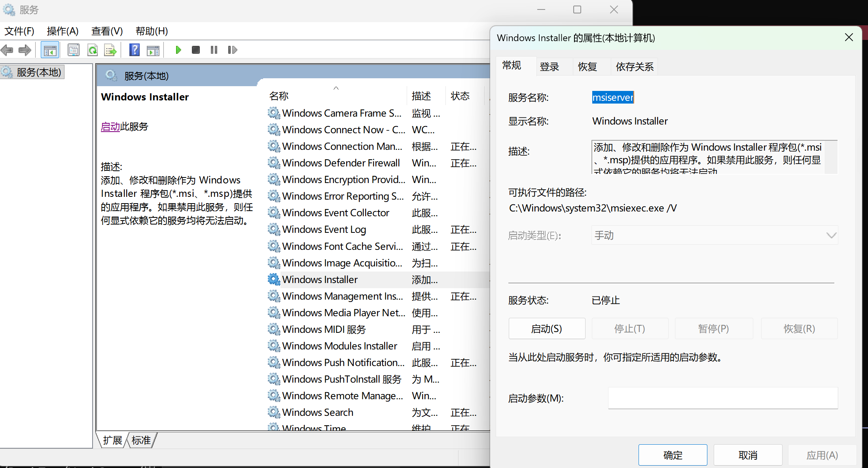Select the Windows Connect Now service name
The width and height of the screenshot is (868, 468).
pyautogui.click(x=343, y=130)
